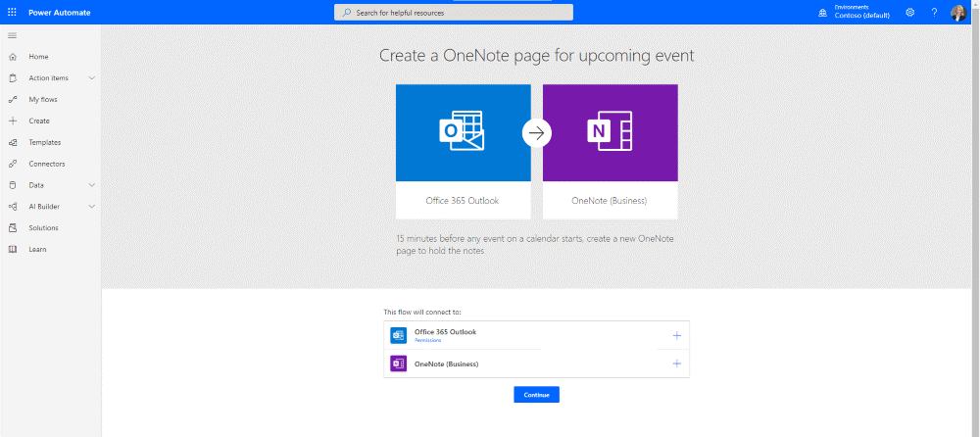Image resolution: width=980 pixels, height=437 pixels.
Task: Select Connectors in the navigation
Action: 46,164
